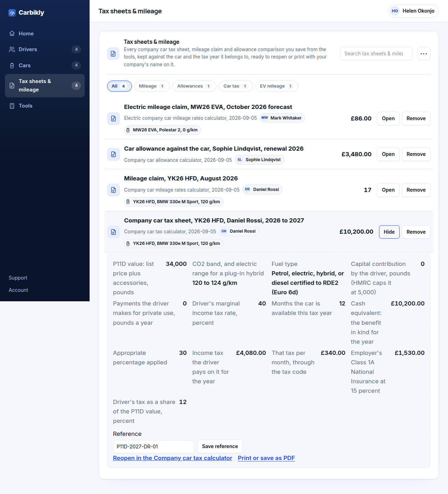Open Tax sheets & mileage sidebar item
Screen dimensions: 448x494
45,85
